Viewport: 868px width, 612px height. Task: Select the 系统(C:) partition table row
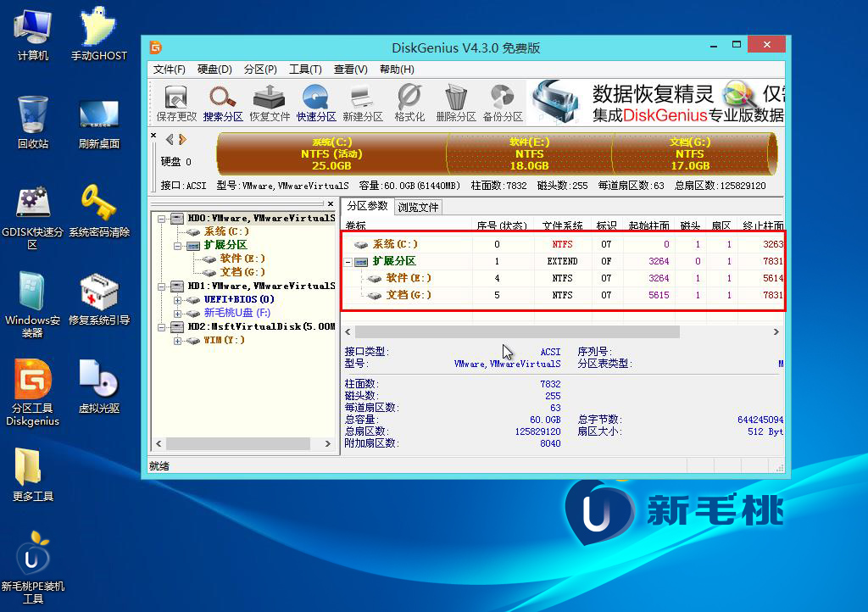click(x=563, y=244)
